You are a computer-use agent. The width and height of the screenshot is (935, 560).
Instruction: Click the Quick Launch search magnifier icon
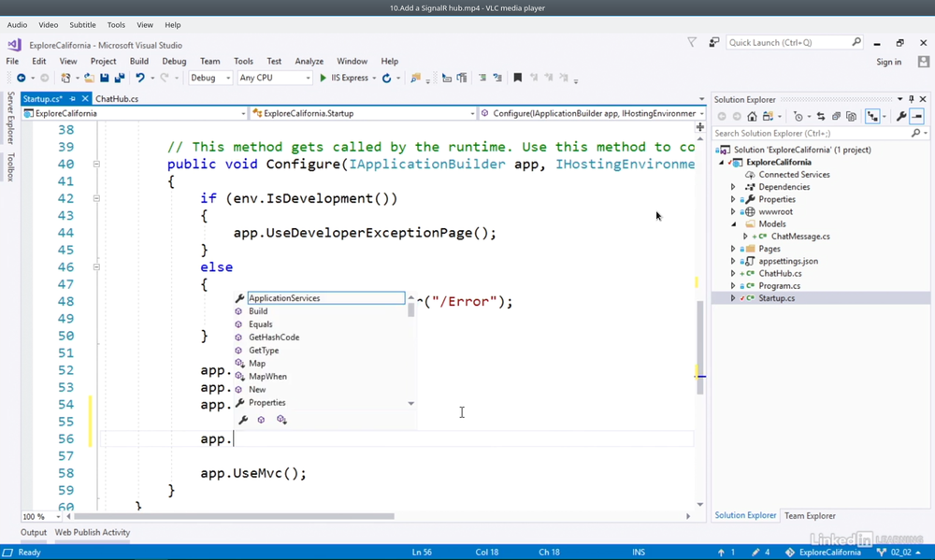856,42
